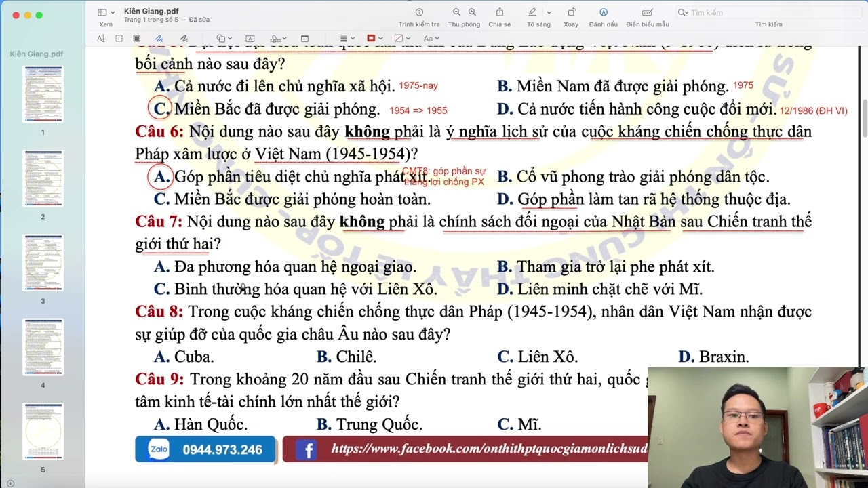Rotate the page with Xoay
The image size is (868, 488).
click(x=571, y=12)
